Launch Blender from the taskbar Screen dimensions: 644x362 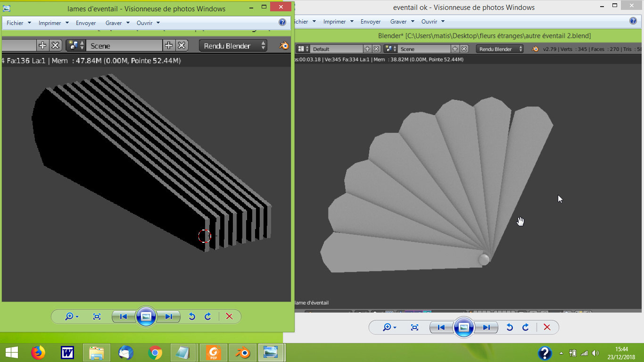tap(243, 352)
